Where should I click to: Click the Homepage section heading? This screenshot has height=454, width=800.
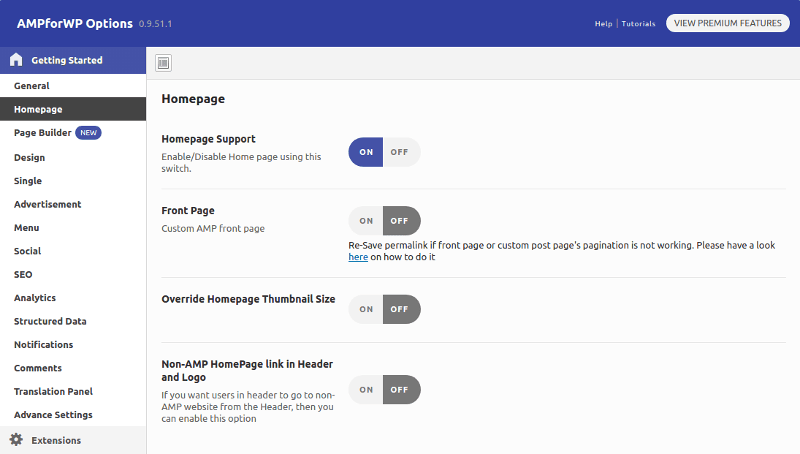(193, 99)
